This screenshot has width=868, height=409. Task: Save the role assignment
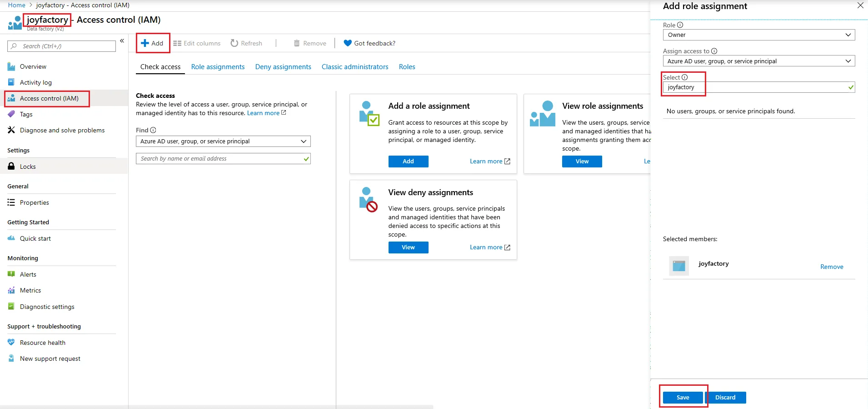coord(683,398)
